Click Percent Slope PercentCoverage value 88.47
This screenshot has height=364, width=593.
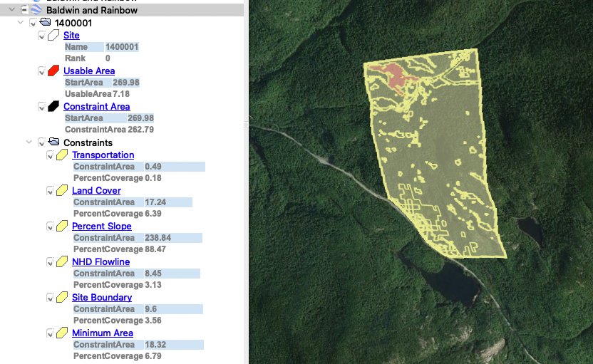click(x=155, y=249)
